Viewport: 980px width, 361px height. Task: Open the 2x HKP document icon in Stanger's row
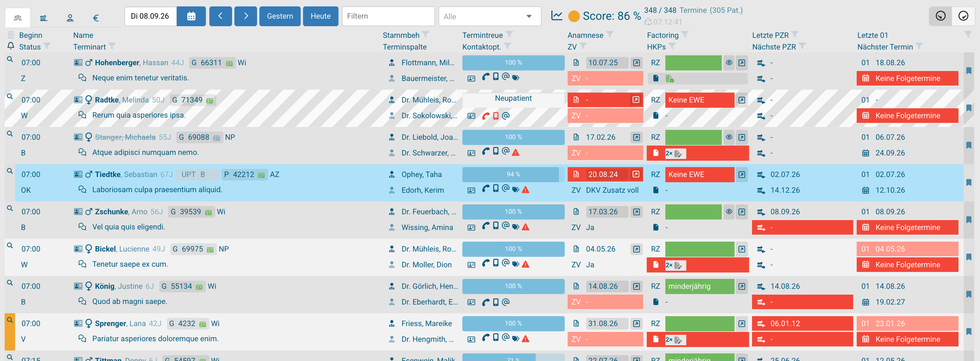[x=675, y=153]
